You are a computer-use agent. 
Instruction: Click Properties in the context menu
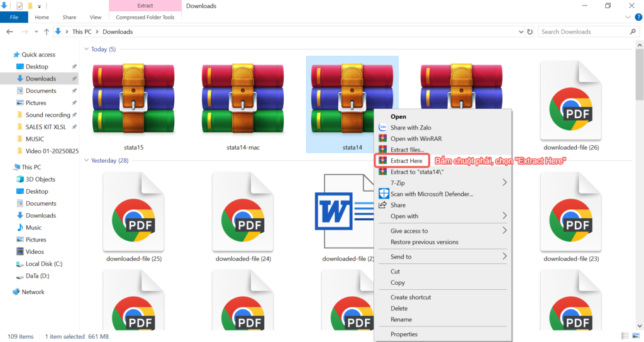pyautogui.click(x=404, y=334)
